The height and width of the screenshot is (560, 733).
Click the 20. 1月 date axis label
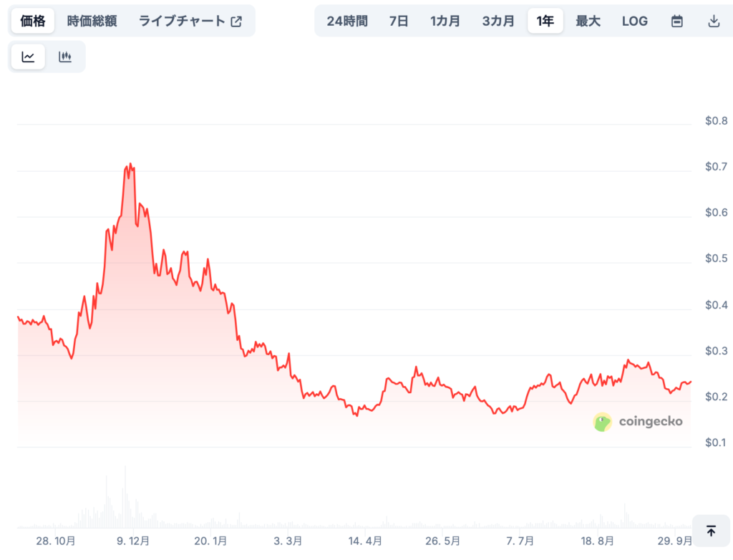[210, 540]
